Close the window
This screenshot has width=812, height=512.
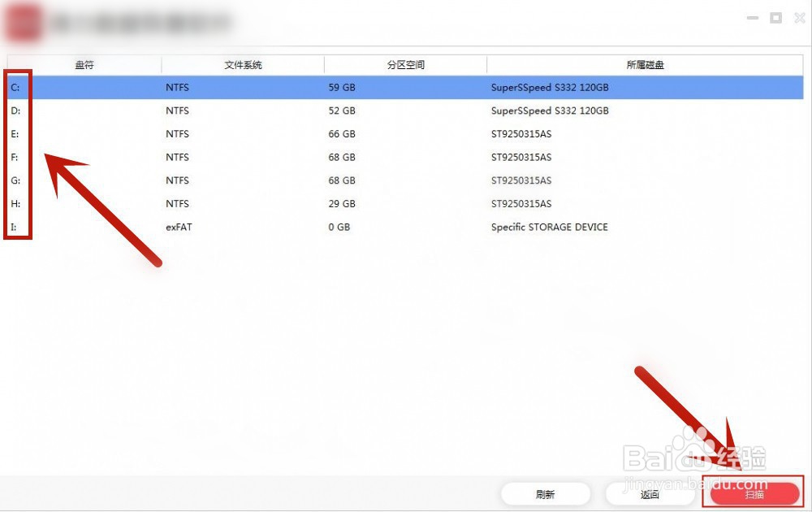[800, 18]
